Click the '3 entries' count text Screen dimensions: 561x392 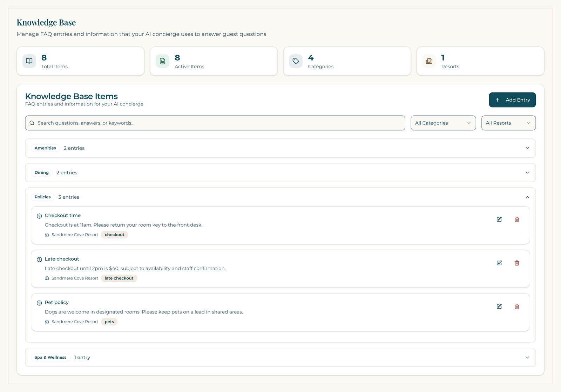click(69, 197)
